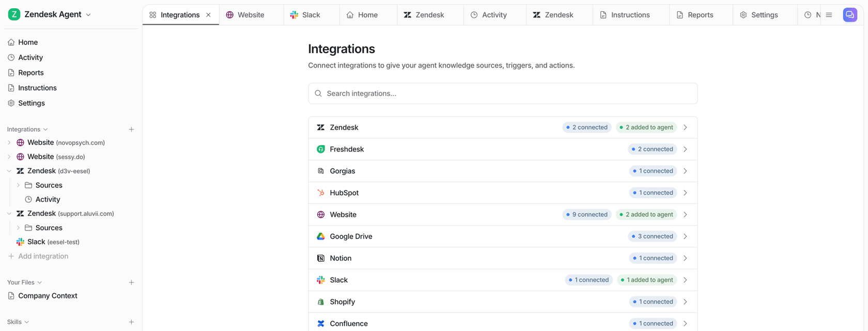The width and height of the screenshot is (868, 331).
Task: Open the HubSpot row chevron arrow
Action: click(x=685, y=193)
